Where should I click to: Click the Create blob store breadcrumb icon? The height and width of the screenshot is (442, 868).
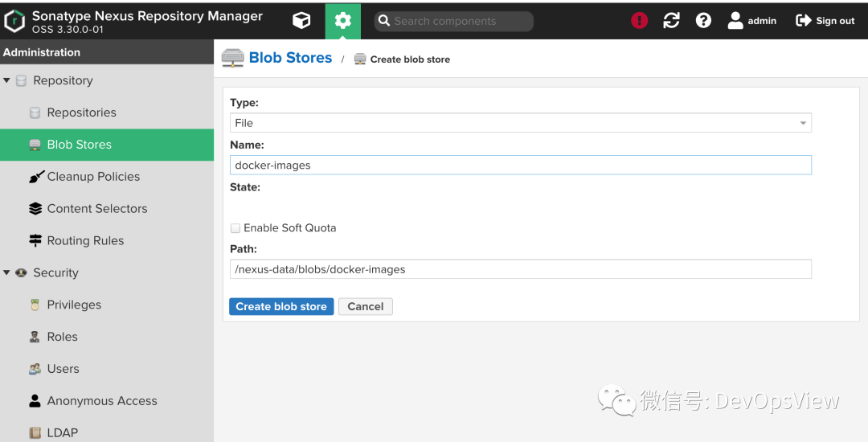pyautogui.click(x=360, y=59)
